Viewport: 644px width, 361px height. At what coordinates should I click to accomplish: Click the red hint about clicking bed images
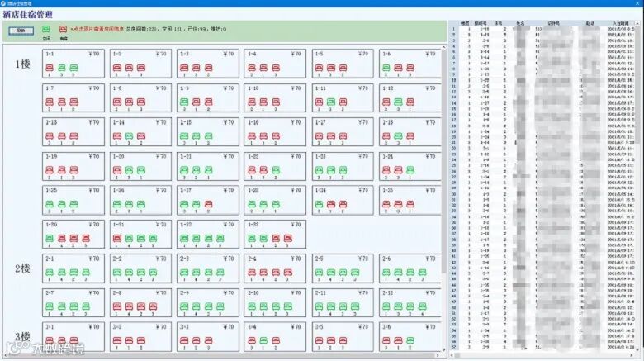(x=97, y=29)
